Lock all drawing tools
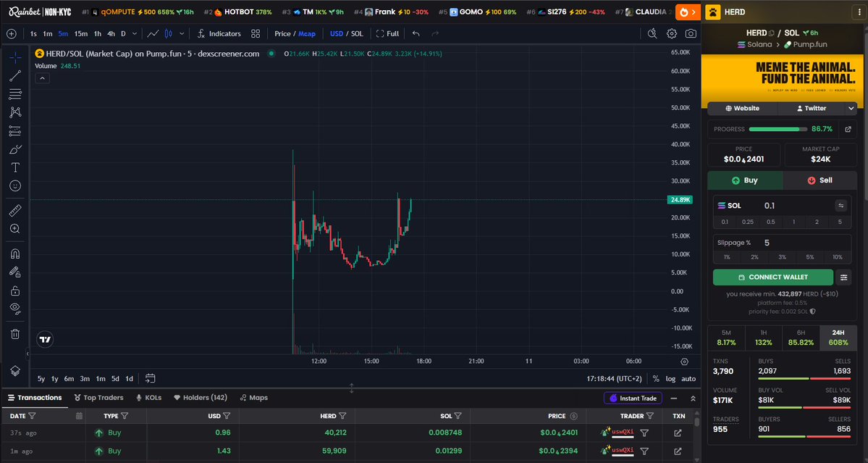This screenshot has width=868, height=463. click(15, 291)
